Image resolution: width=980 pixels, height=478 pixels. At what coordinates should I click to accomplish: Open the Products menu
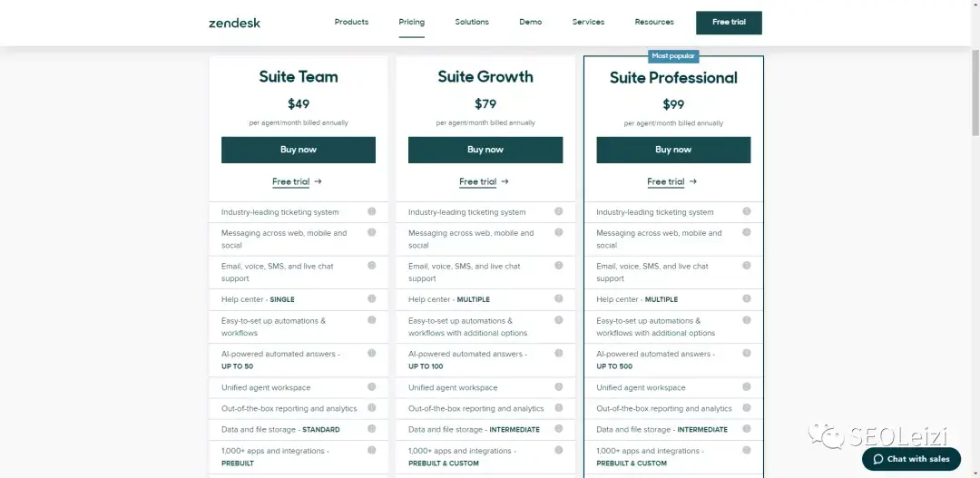point(351,22)
